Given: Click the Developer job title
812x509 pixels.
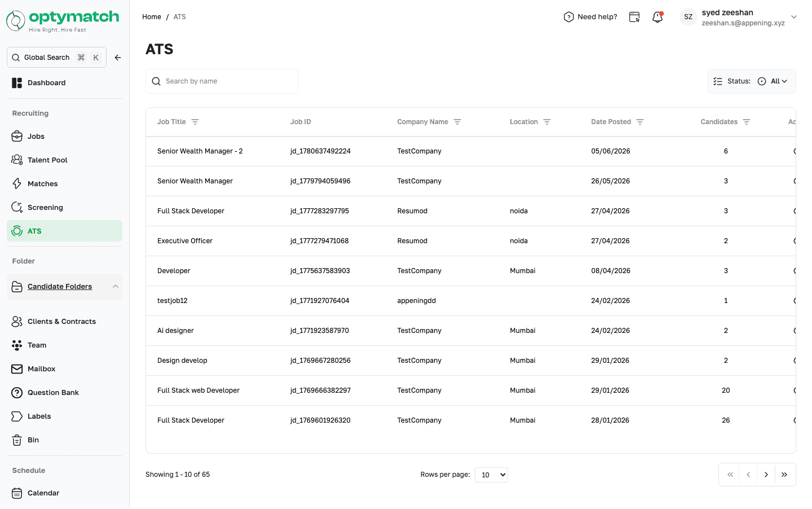Looking at the screenshot, I should click(x=174, y=271).
